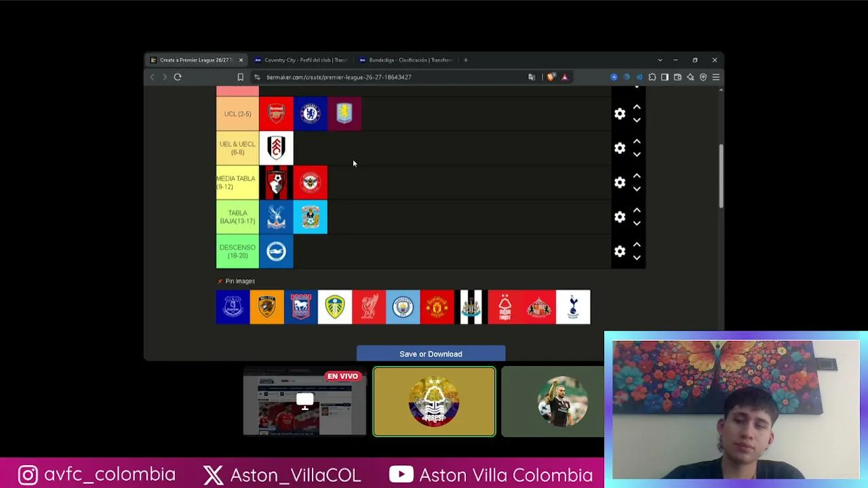Go forward in browser history

[164, 77]
